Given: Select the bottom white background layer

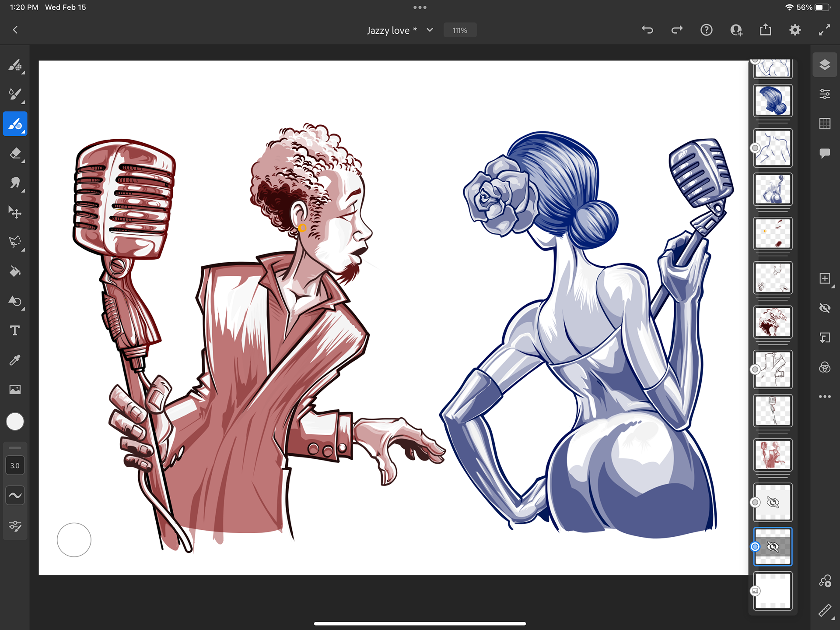Looking at the screenshot, I should coord(773,591).
